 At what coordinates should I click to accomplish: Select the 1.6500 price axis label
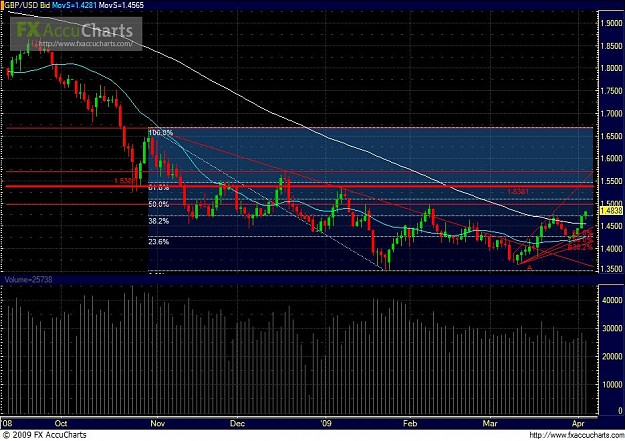pos(611,136)
